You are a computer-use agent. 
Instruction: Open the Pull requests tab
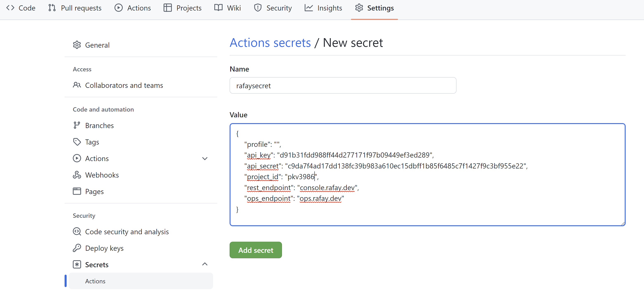coord(75,8)
